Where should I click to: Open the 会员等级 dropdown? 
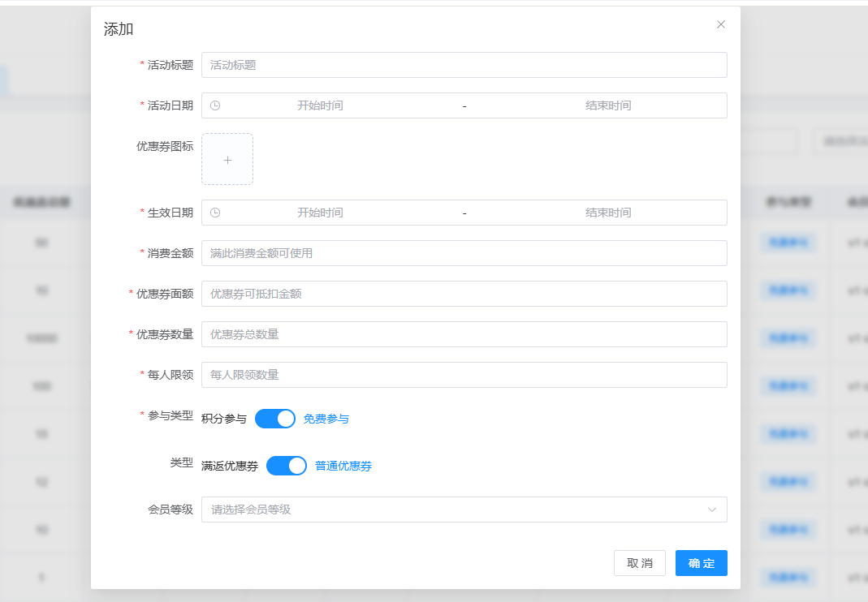coord(455,510)
